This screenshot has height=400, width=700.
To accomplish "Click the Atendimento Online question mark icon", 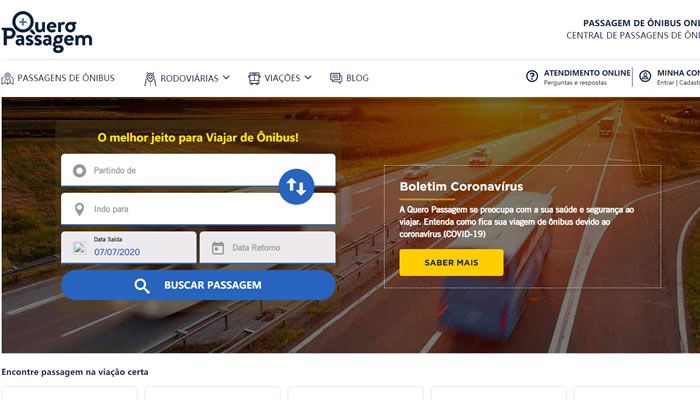I will coord(532,76).
